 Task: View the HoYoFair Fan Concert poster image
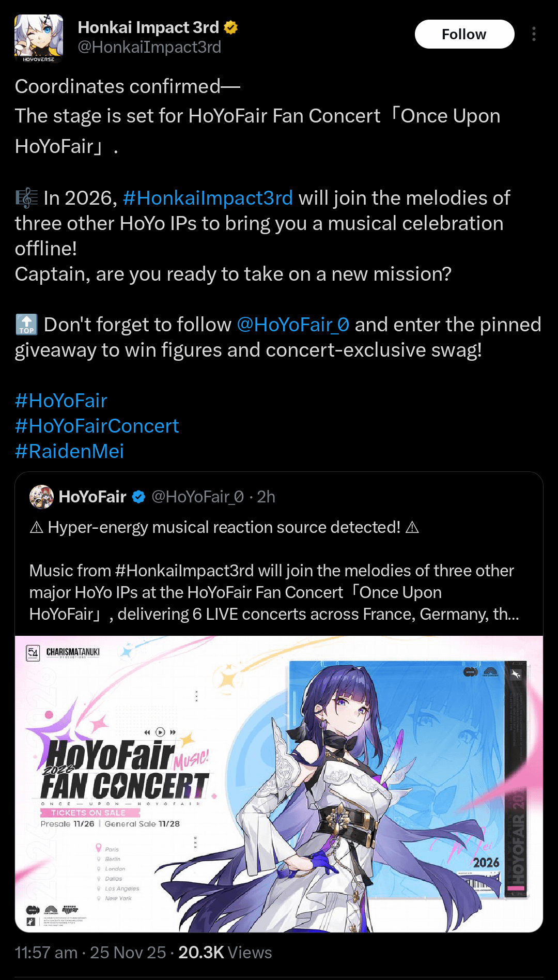coord(279,784)
